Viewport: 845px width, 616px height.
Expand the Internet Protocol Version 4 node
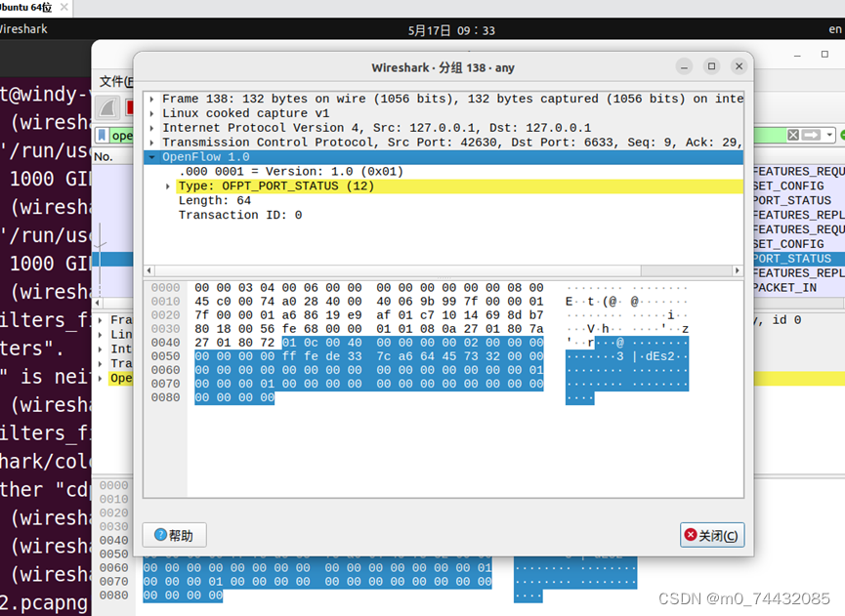pos(150,127)
